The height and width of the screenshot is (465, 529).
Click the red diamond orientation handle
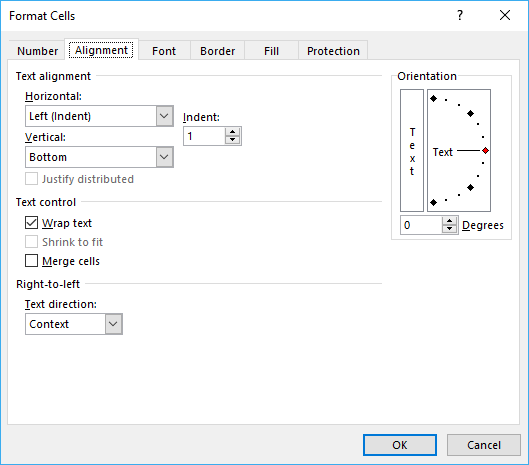[x=485, y=151]
